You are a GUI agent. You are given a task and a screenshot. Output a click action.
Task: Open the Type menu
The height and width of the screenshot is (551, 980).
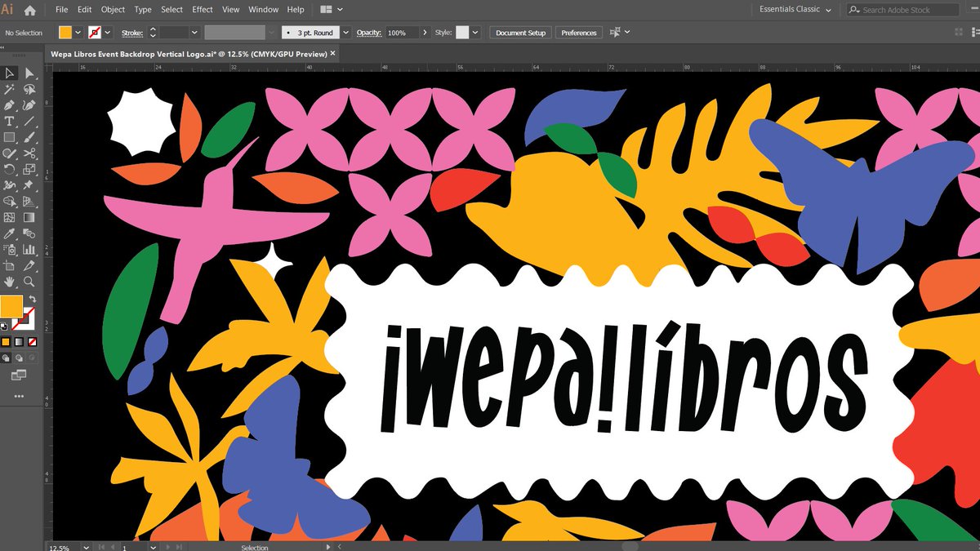click(143, 10)
